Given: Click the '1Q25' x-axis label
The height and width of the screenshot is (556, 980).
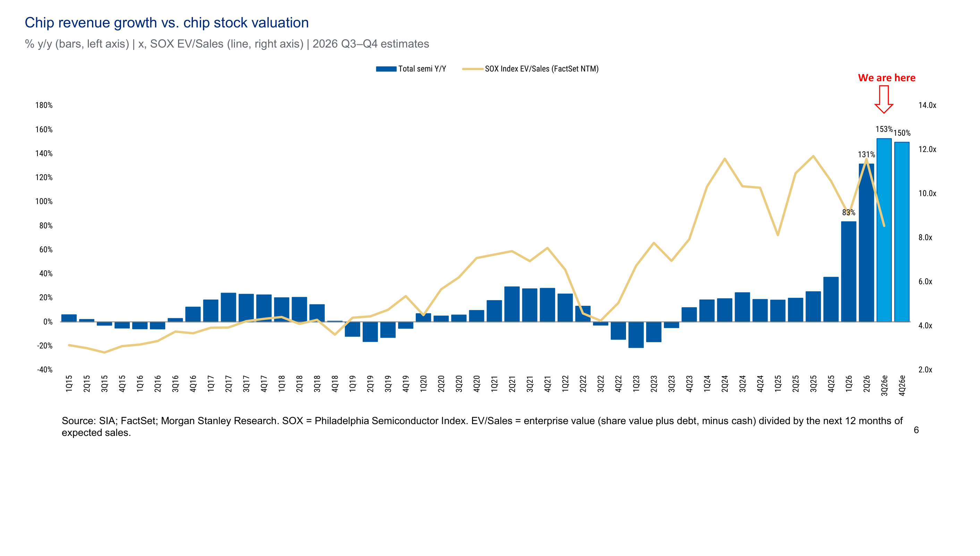Looking at the screenshot, I should point(778,384).
